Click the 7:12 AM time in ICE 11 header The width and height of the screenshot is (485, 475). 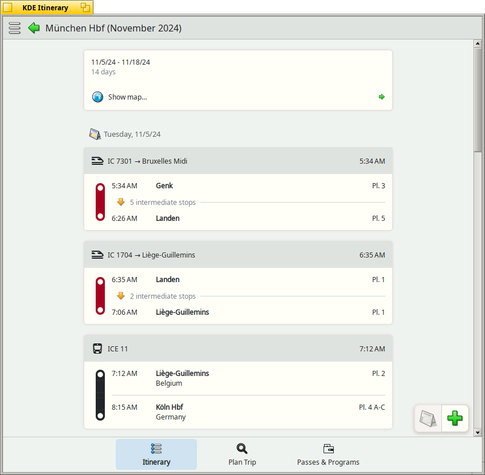click(372, 349)
